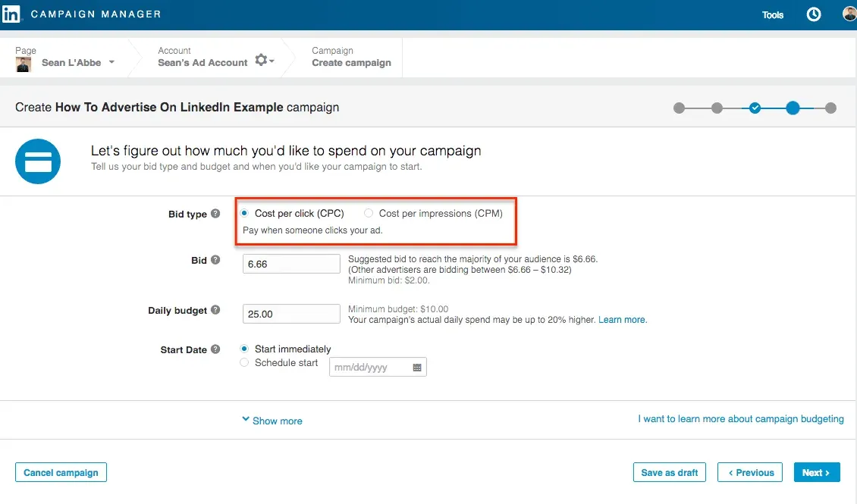Click the LinkedIn logo in the header
Image resolution: width=857 pixels, height=504 pixels.
[x=12, y=14]
